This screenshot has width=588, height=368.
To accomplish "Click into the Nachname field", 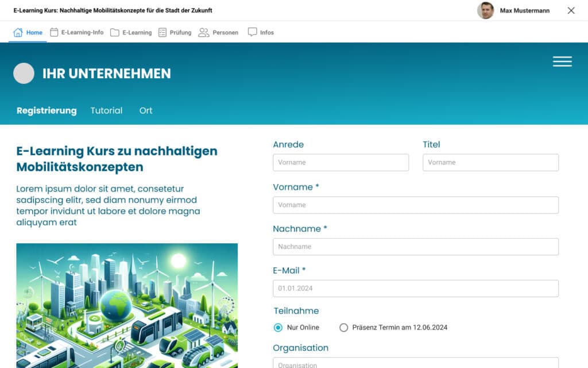I will coord(415,247).
